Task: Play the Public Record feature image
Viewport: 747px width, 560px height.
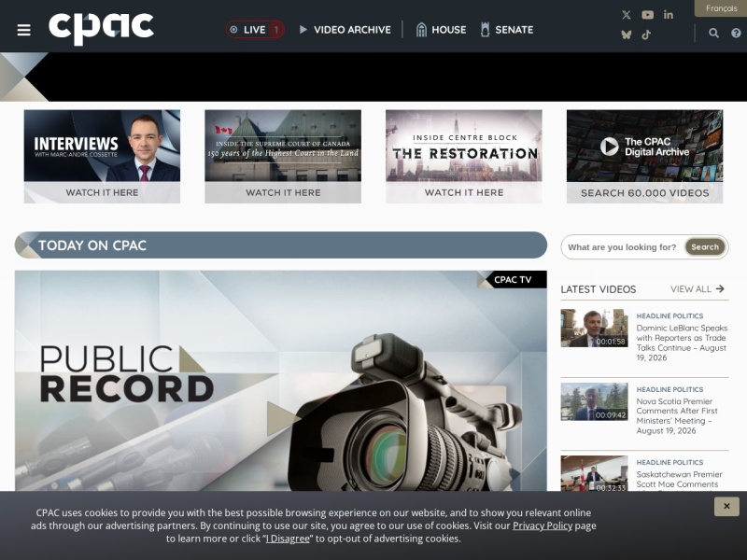Action: coord(281,381)
